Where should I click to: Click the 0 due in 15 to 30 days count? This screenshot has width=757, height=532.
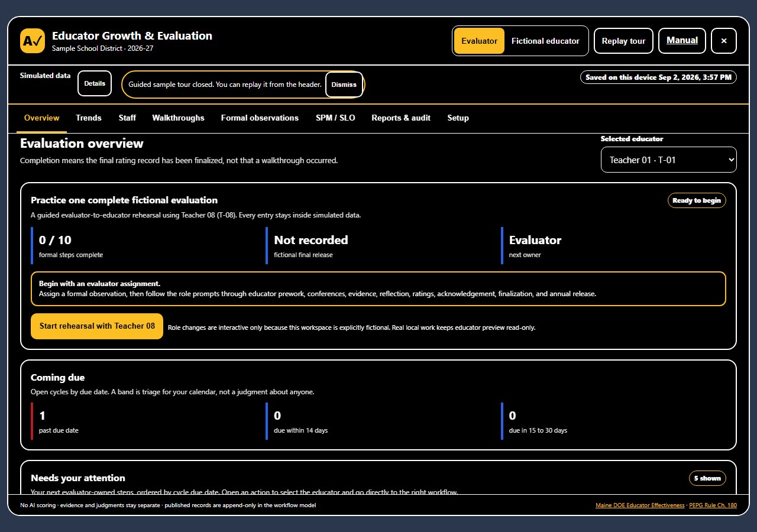pos(513,416)
